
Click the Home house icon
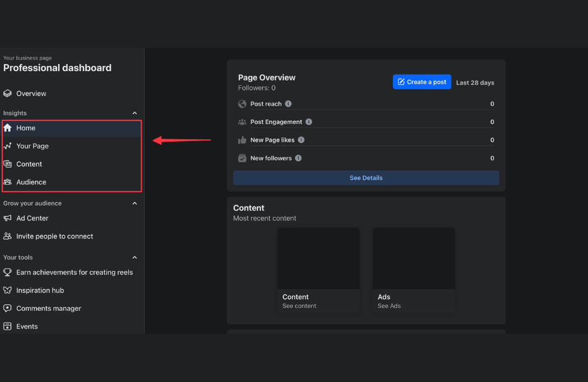pyautogui.click(x=8, y=128)
